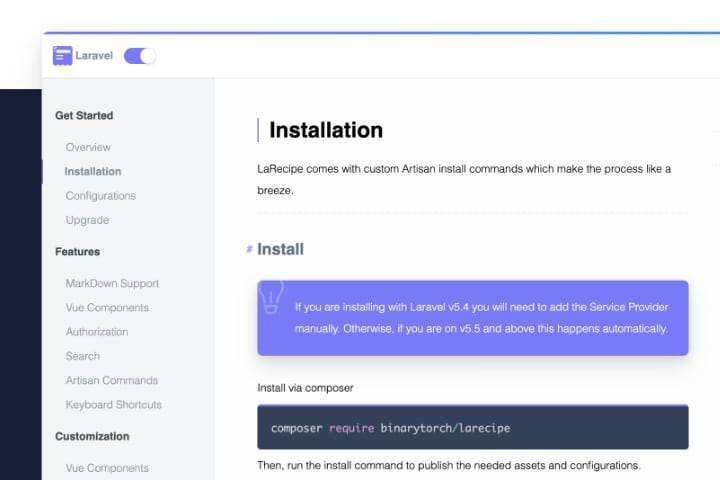Screen dimensions: 720x480
Task: Click the composer require code block
Action: (x=472, y=428)
